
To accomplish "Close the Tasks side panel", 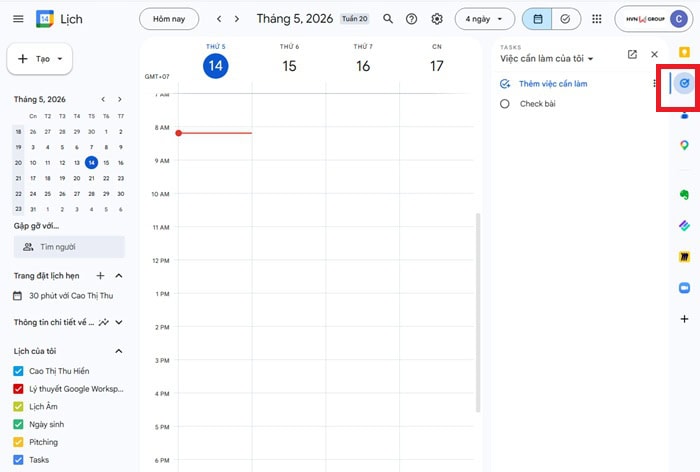I will point(654,54).
